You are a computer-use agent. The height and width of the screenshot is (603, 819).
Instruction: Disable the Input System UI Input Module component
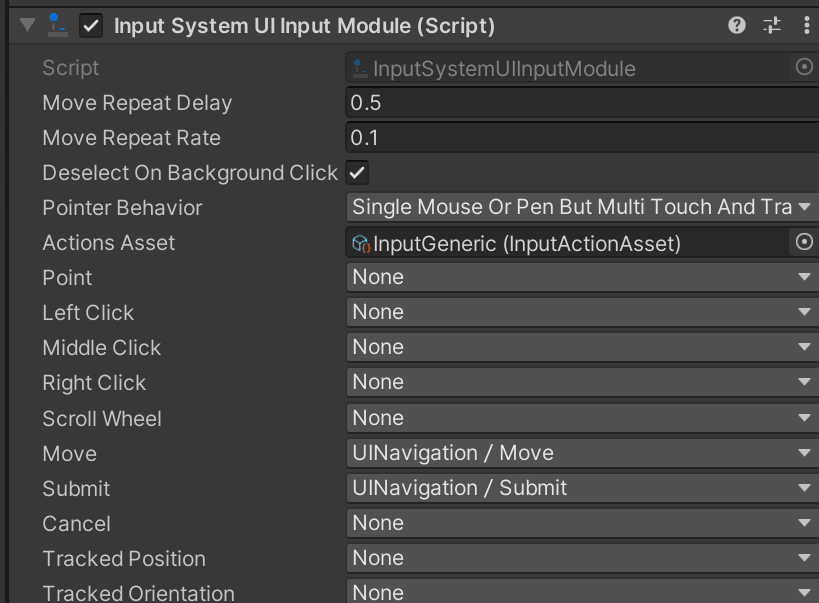(x=91, y=26)
